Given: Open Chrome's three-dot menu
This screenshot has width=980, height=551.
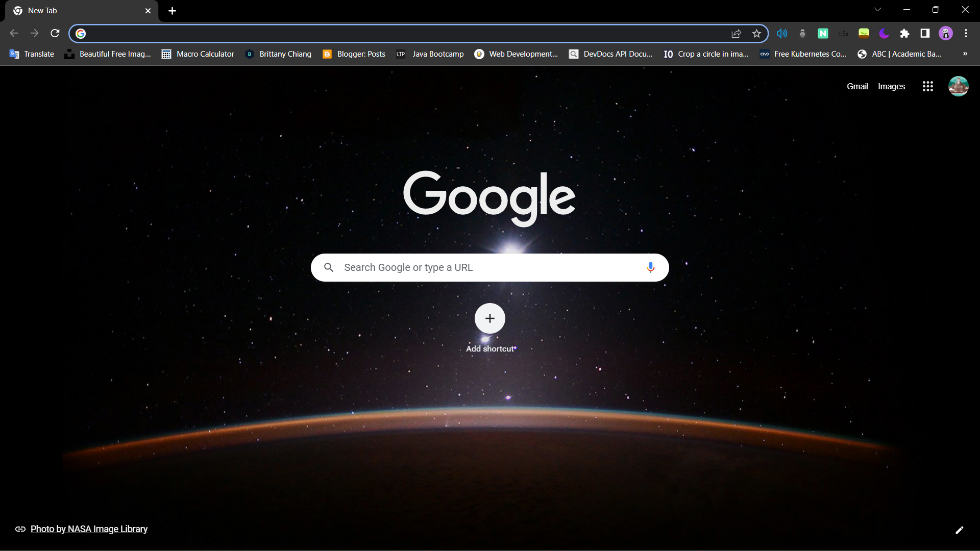Looking at the screenshot, I should coord(966,33).
